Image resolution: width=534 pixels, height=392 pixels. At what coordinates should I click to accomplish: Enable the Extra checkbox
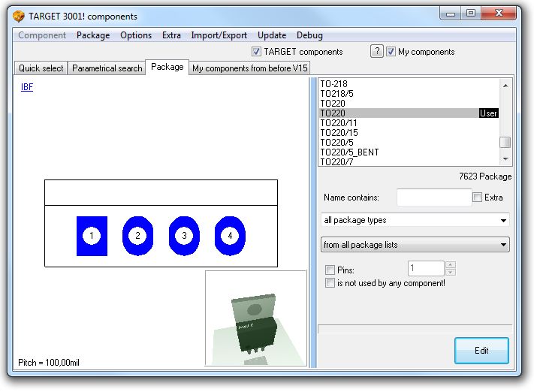tap(478, 198)
